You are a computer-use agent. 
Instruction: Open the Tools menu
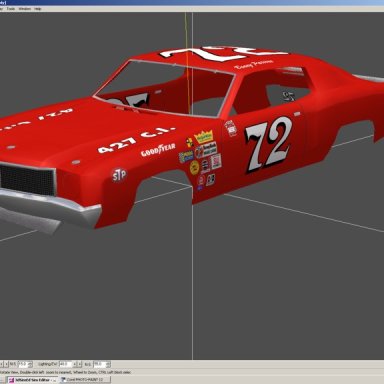pos(11,9)
